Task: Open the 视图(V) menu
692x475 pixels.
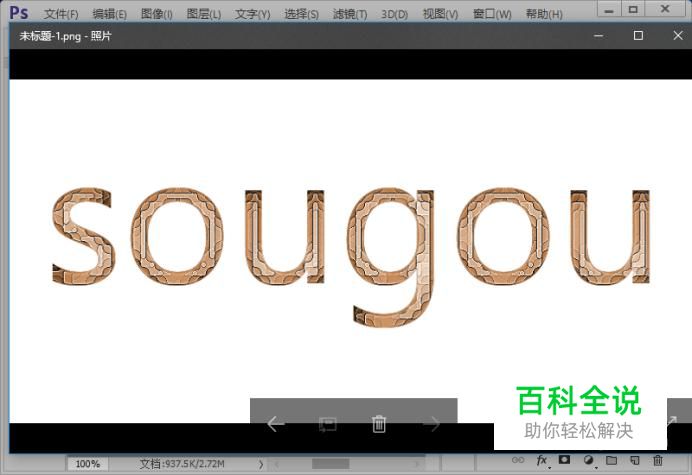Action: click(x=440, y=14)
